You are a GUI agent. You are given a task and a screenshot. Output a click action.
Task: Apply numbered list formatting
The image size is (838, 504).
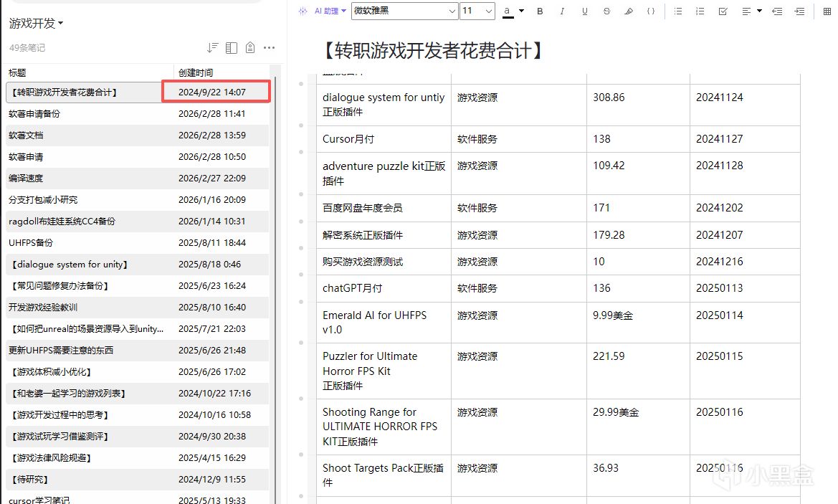700,11
